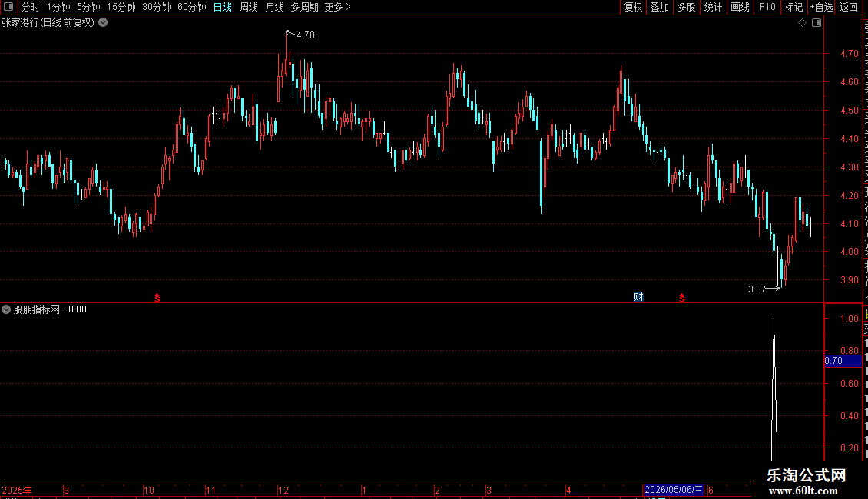Select the 30分钟 period tab
Image resolution: width=868 pixels, height=499 pixels.
(x=157, y=7)
